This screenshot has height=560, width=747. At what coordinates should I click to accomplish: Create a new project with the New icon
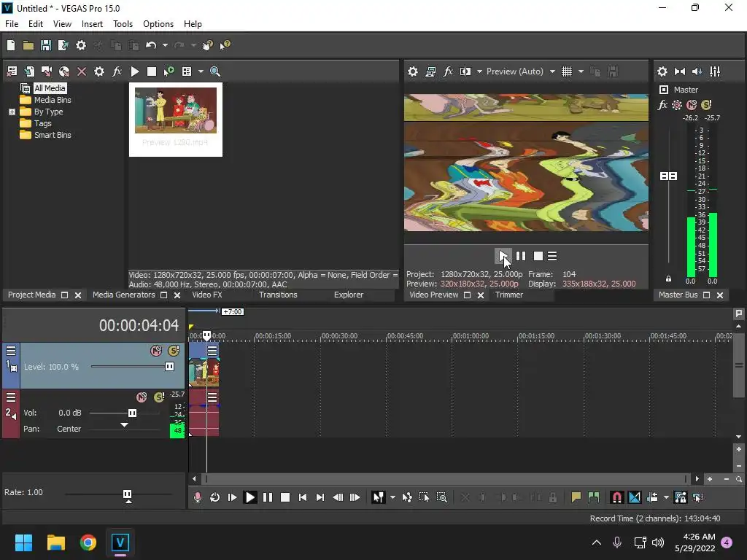click(x=11, y=45)
